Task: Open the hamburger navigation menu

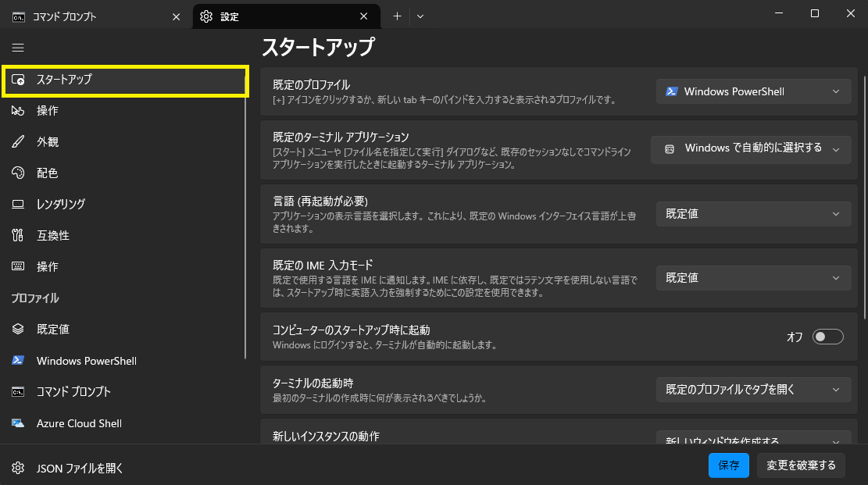Action: (x=18, y=48)
